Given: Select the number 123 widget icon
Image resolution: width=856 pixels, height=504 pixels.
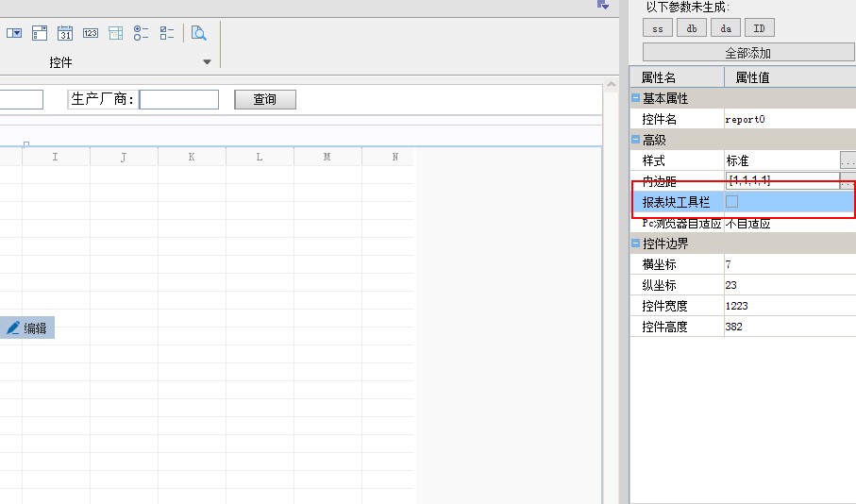Looking at the screenshot, I should (x=90, y=33).
